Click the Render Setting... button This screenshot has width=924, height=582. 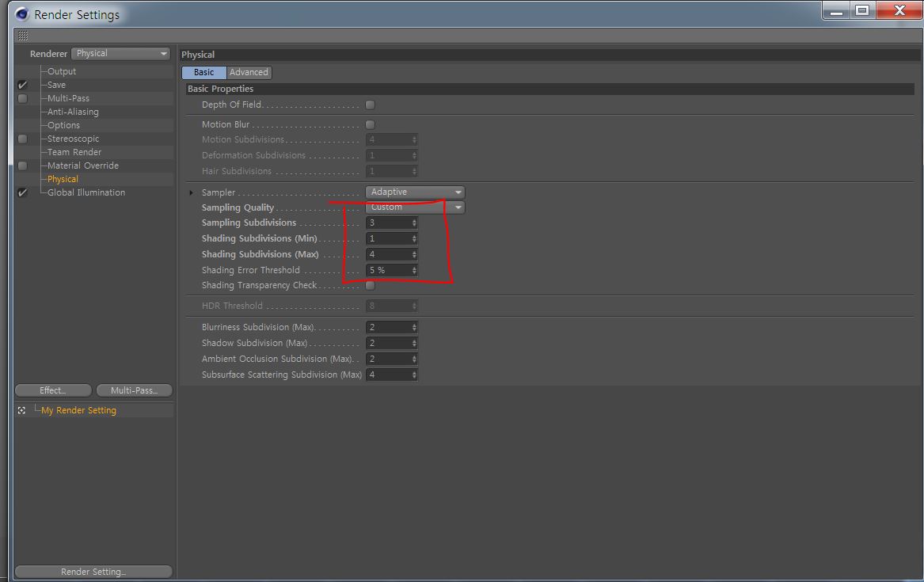[x=93, y=572]
